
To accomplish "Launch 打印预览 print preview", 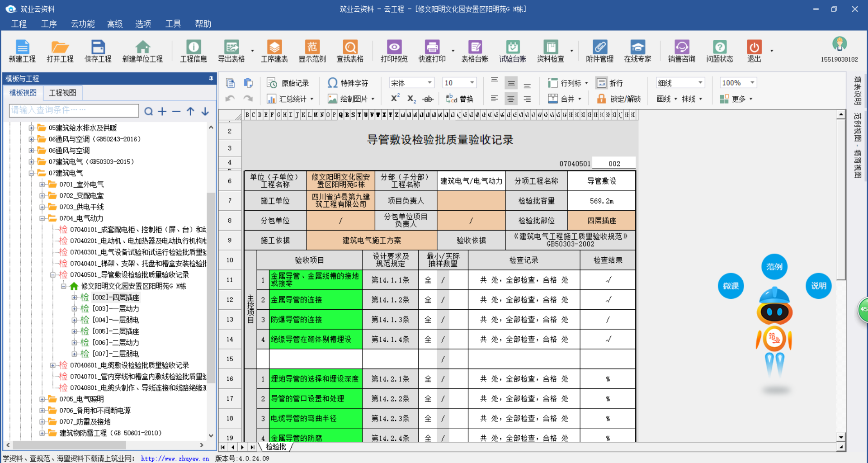I will [394, 51].
